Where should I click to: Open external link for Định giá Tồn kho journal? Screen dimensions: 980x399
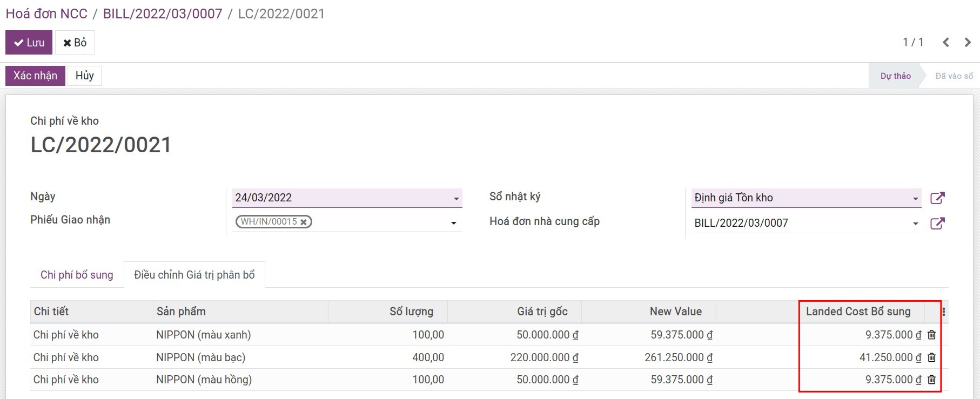pyautogui.click(x=937, y=198)
